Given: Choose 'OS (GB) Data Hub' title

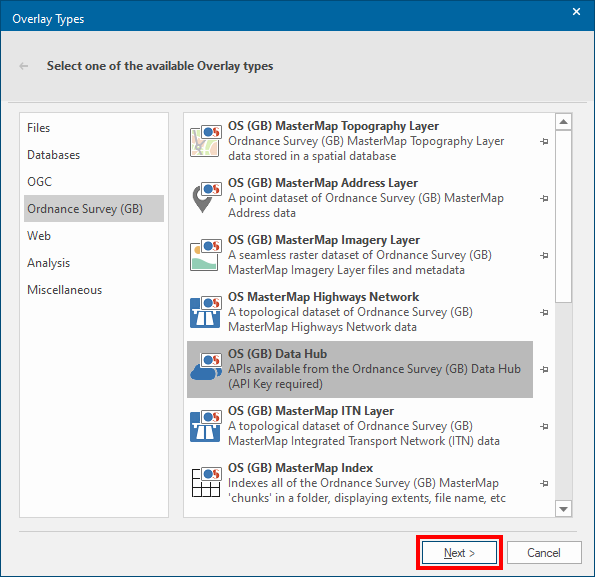Looking at the screenshot, I should (277, 354).
